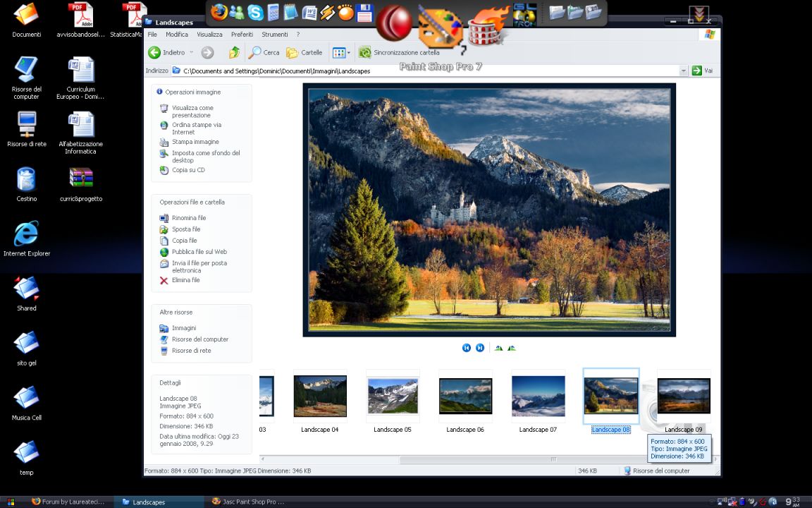Select the curric&progetto archive on desktop

(81, 184)
